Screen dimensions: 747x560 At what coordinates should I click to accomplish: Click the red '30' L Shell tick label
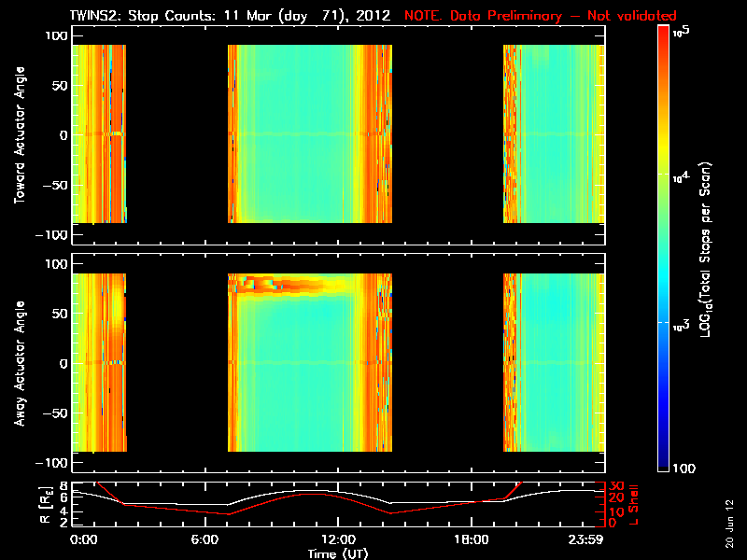[x=616, y=486]
